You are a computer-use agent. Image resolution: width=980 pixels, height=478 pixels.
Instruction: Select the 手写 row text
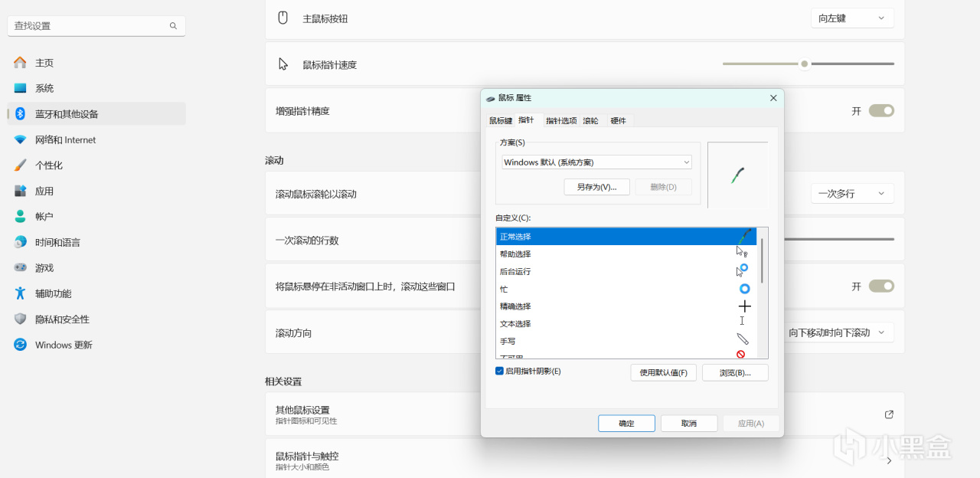[x=508, y=342]
